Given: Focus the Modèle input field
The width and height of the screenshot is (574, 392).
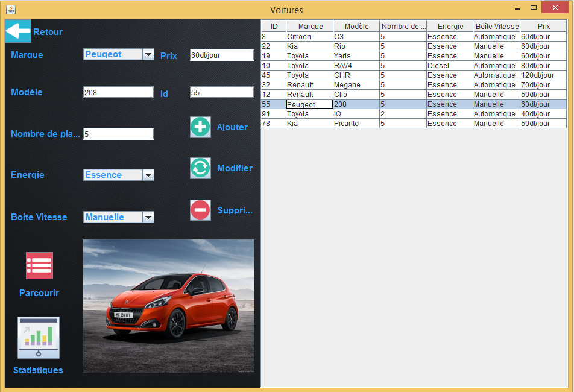Looking at the screenshot, I should [119, 92].
